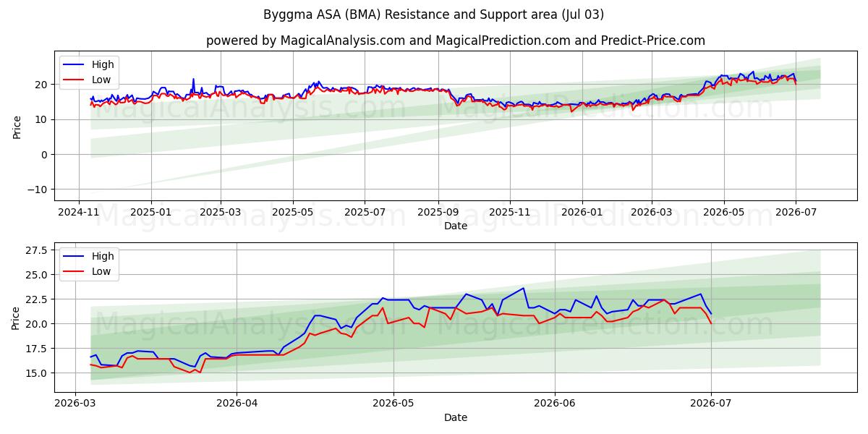The width and height of the screenshot is (868, 434).
Task: Click the '2024-11' x-axis label in the top chart
Action: tap(80, 213)
